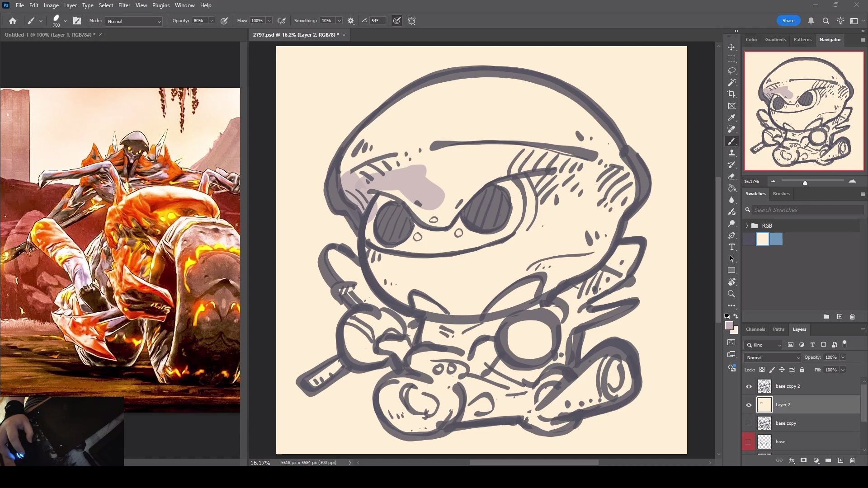
Task: Select the Lasso tool
Action: pos(731,71)
